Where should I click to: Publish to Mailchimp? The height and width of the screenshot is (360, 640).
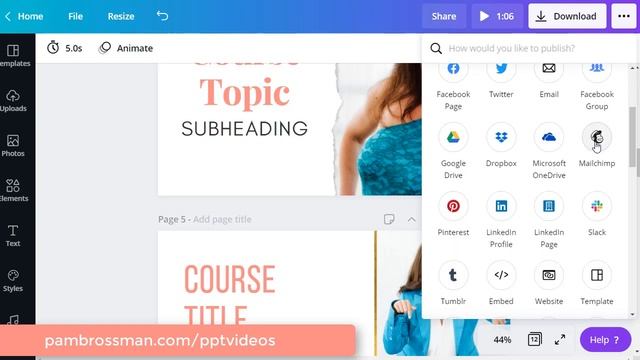click(597, 145)
